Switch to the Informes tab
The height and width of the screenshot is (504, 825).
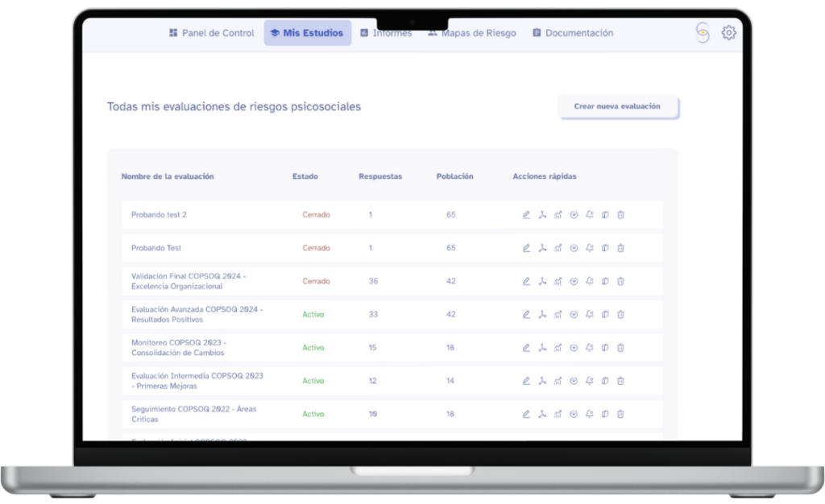(x=386, y=33)
